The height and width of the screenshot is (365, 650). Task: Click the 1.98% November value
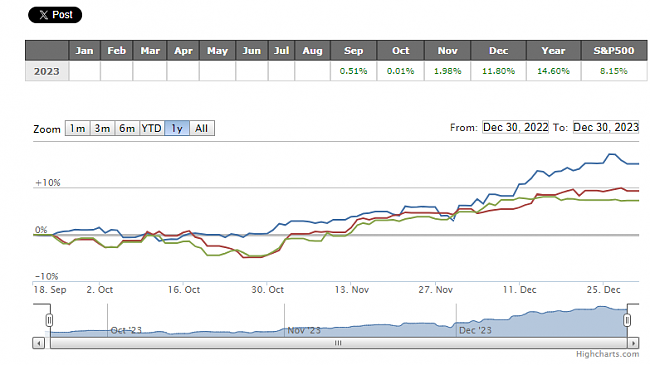coord(448,71)
